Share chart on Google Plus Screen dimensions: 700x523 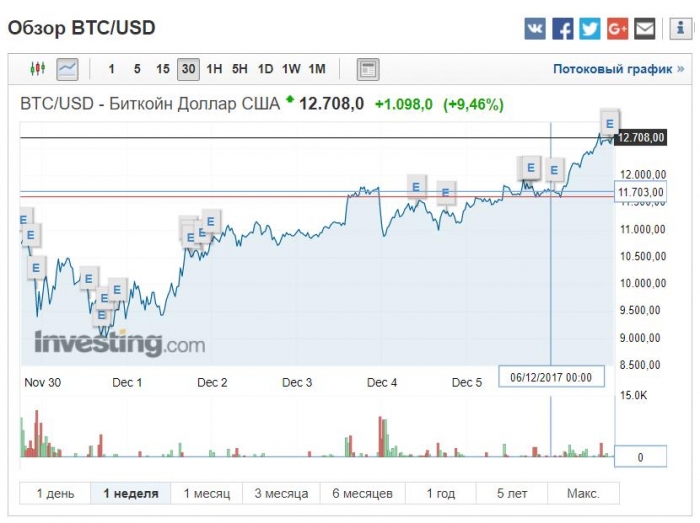pos(617,29)
